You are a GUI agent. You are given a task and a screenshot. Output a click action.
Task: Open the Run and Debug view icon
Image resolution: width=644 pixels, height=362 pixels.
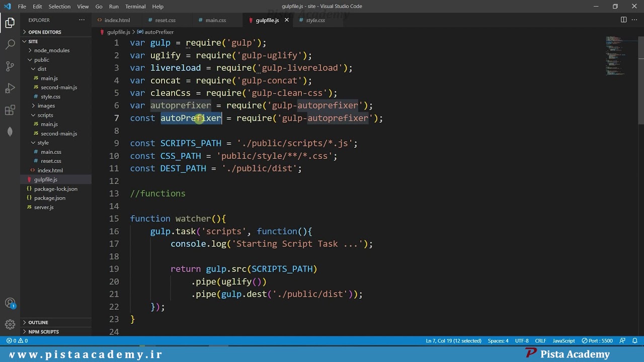(10, 88)
